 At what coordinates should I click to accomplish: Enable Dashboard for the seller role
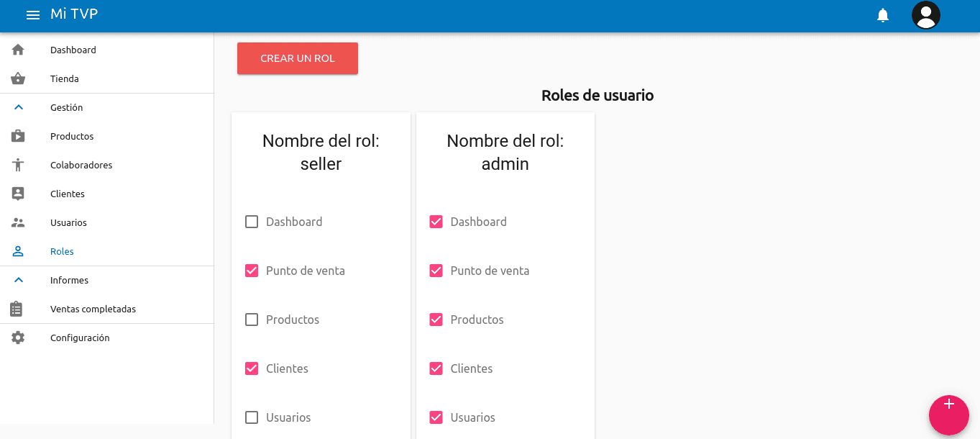252,222
